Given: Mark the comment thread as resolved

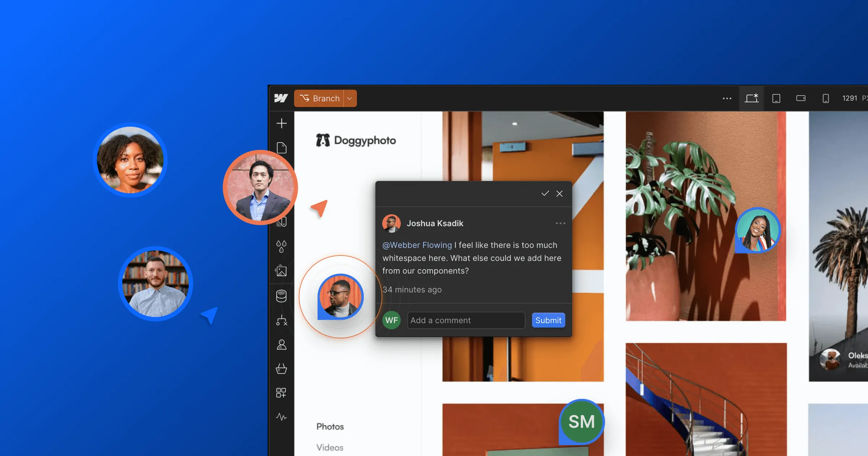Looking at the screenshot, I should click(x=545, y=194).
